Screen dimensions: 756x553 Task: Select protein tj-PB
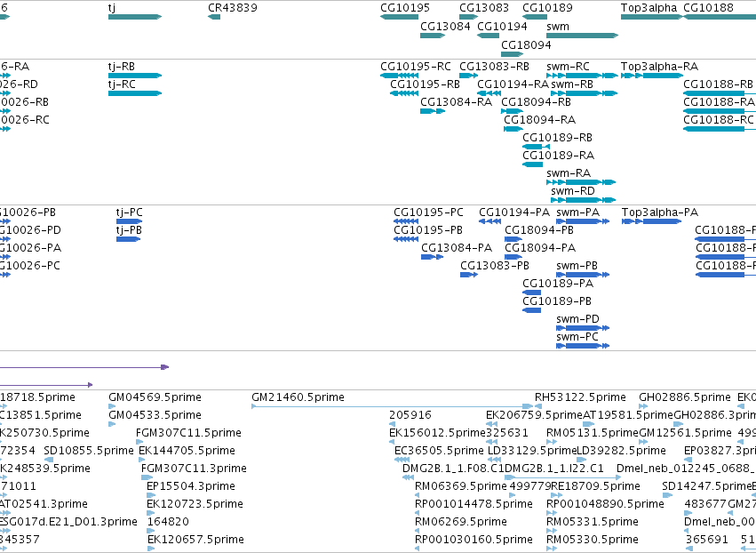click(129, 230)
